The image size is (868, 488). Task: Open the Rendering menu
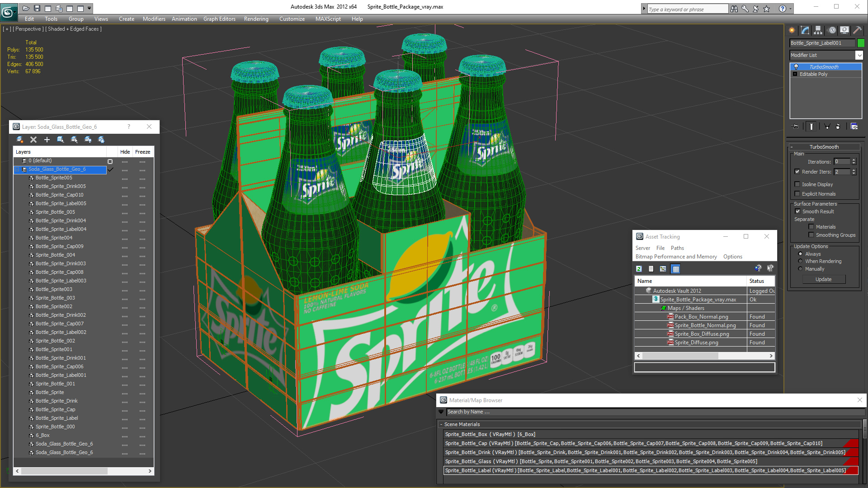click(x=256, y=19)
